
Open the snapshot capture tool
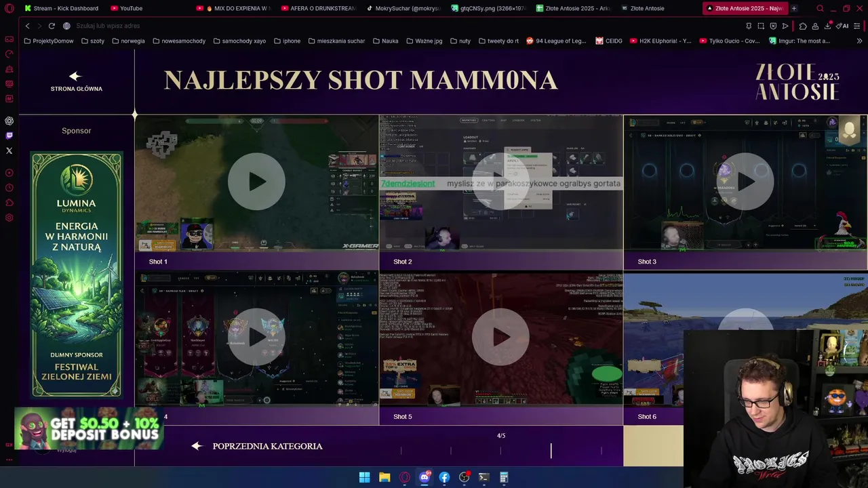[x=761, y=26]
